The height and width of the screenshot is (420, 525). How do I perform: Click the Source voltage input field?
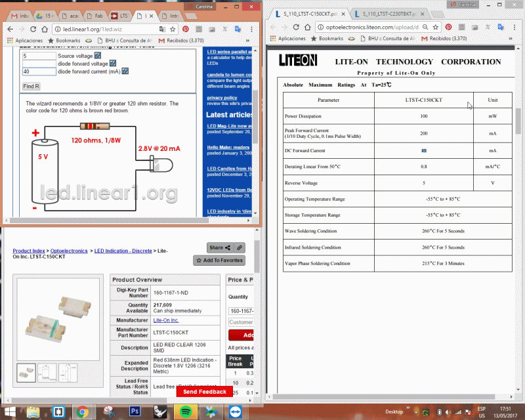39,56
